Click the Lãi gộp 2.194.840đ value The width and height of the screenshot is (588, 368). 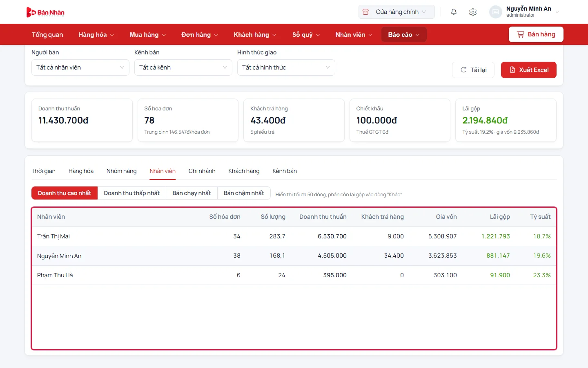click(x=485, y=120)
